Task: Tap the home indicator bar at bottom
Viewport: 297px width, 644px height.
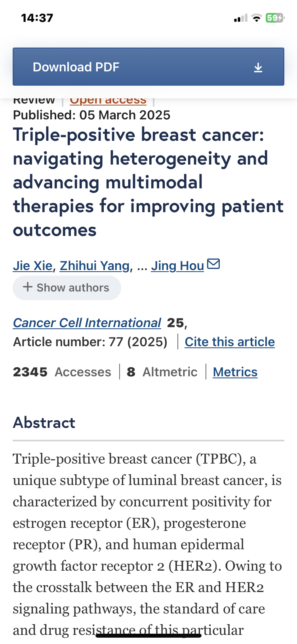Action: click(148, 636)
